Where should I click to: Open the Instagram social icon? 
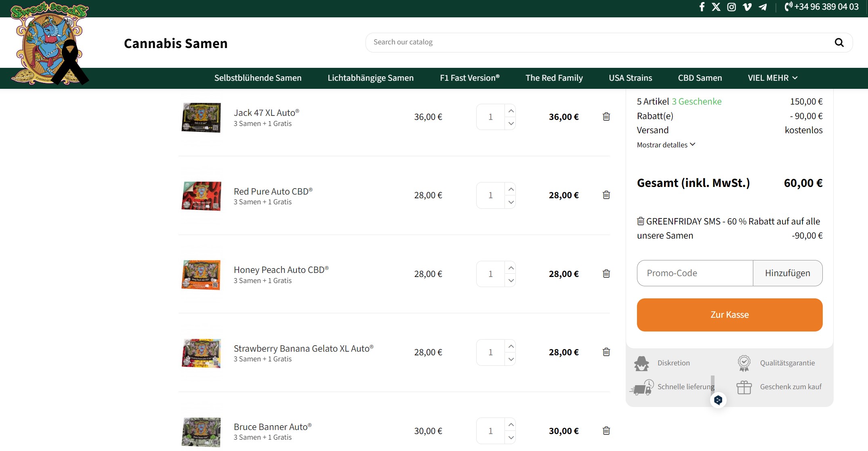[731, 7]
